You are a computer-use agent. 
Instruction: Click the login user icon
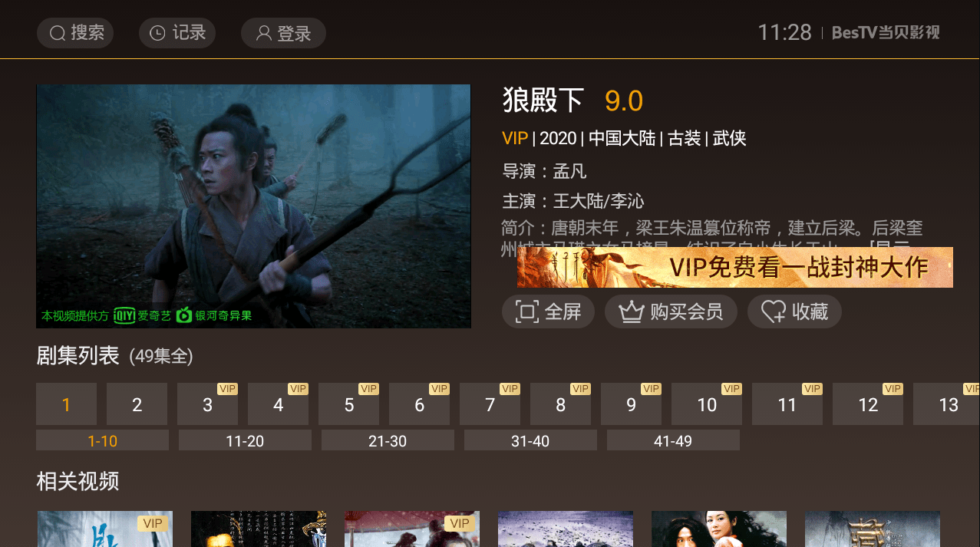(264, 33)
